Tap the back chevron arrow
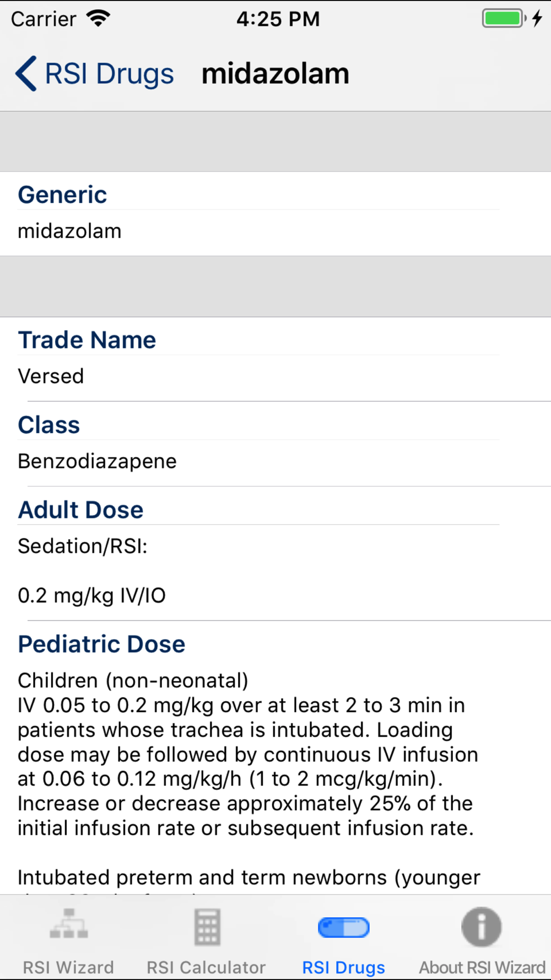 click(x=26, y=73)
